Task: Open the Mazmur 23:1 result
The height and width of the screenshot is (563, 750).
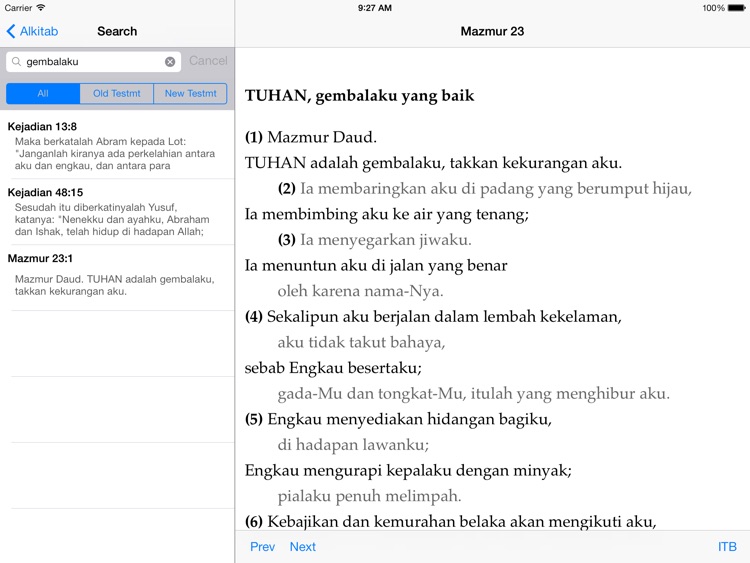Action: click(x=117, y=278)
